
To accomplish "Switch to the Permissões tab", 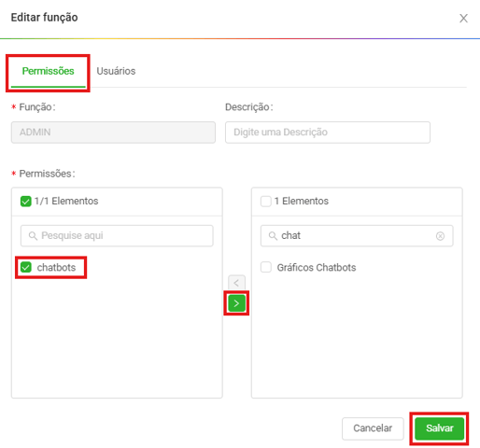I will [48, 71].
